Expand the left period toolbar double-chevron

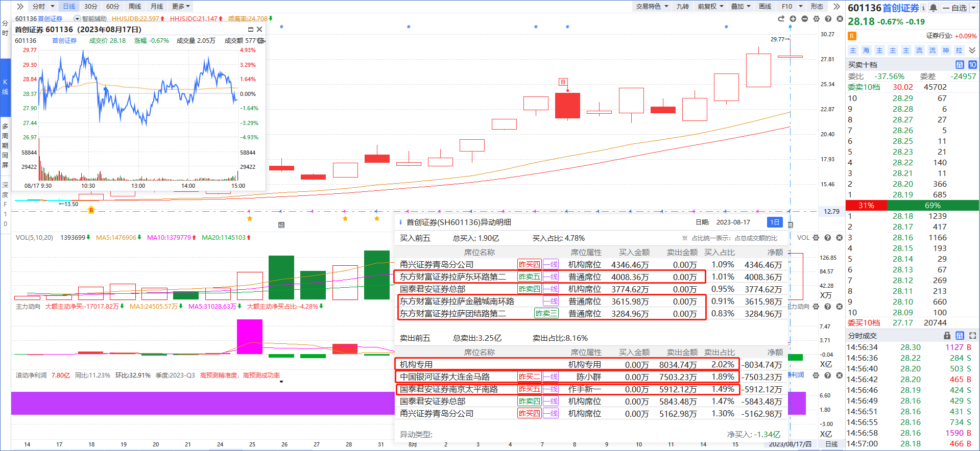20,6
